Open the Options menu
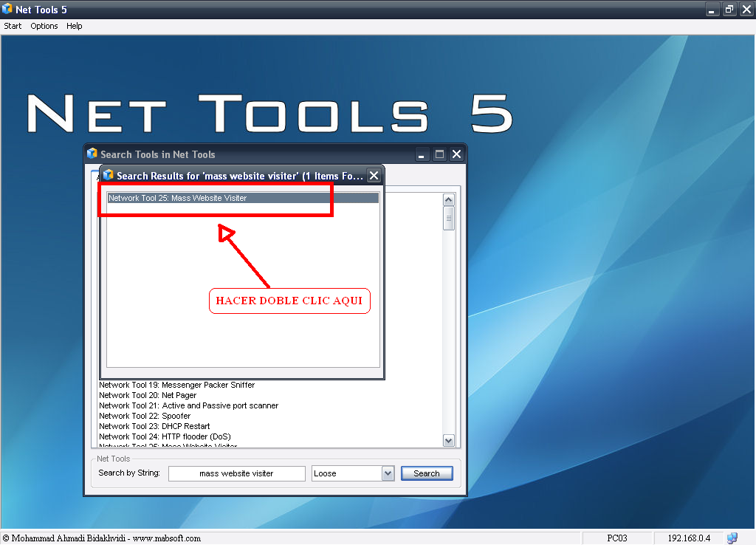The width and height of the screenshot is (756, 545). [44, 26]
